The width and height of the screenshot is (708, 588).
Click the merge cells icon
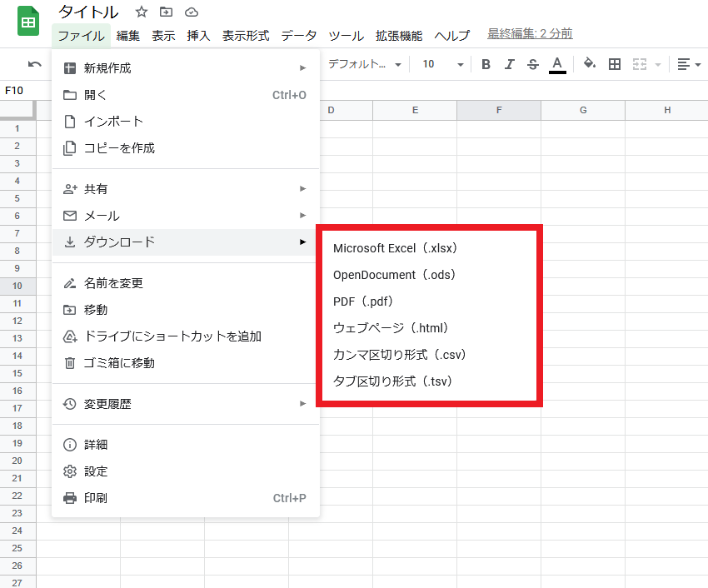(640, 64)
